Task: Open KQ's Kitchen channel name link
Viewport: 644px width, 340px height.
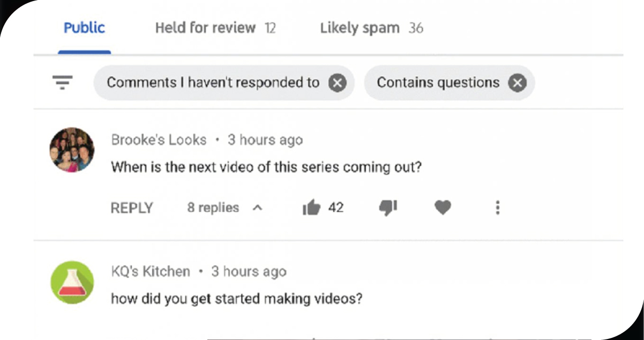Action: pos(151,271)
